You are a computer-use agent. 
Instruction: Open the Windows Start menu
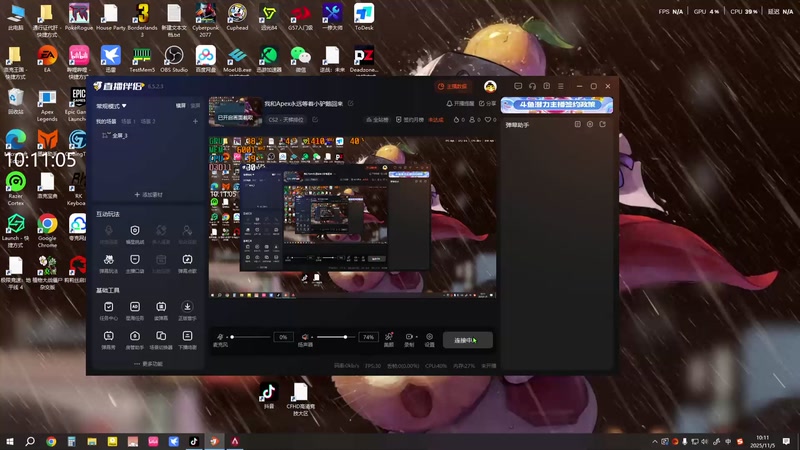[9, 441]
